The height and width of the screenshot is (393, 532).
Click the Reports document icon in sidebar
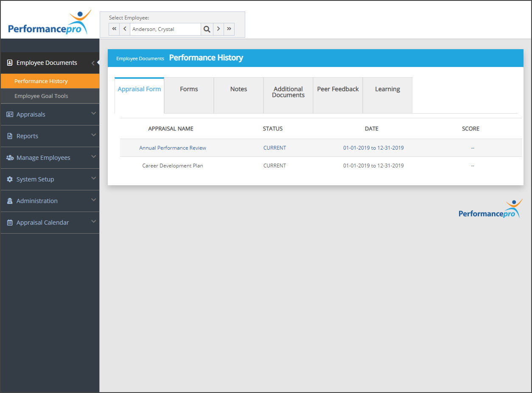pos(10,136)
